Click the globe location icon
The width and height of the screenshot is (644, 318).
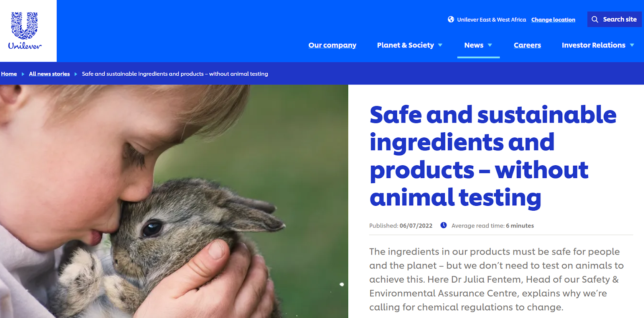click(451, 19)
